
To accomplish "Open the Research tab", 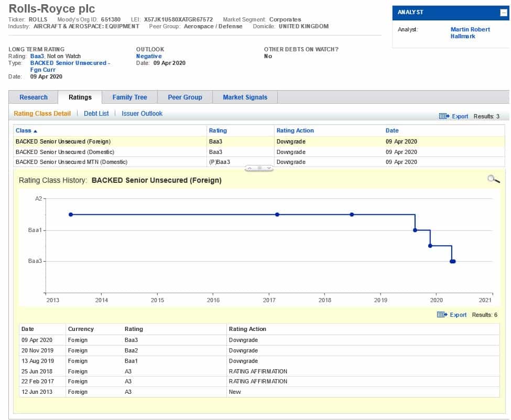I will point(33,97).
